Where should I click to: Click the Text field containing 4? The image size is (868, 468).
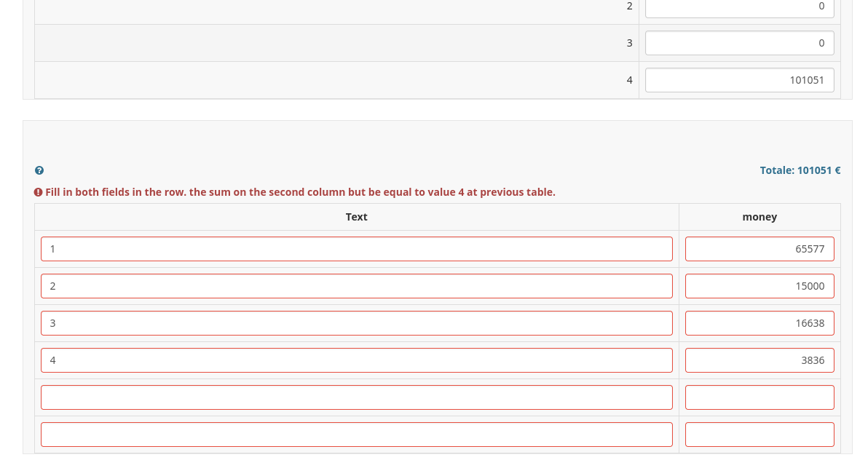click(356, 360)
